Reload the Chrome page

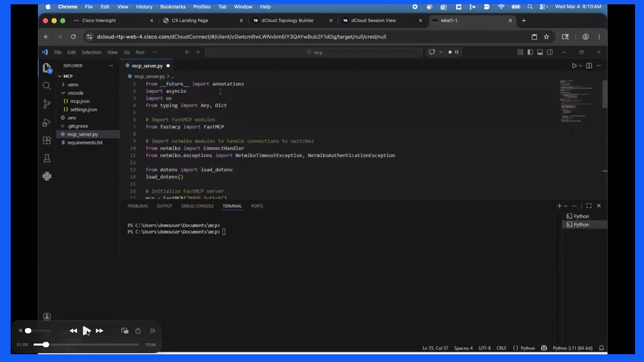click(73, 37)
